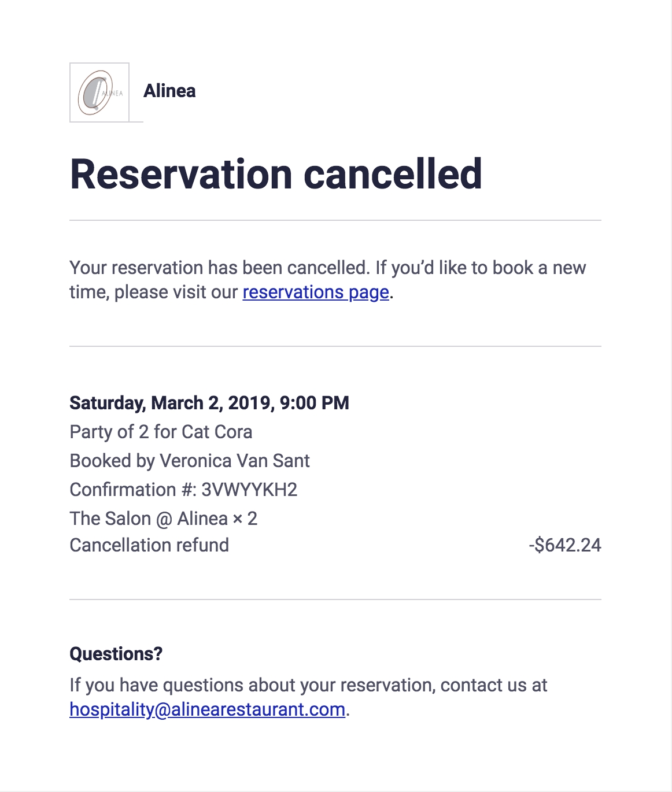672x792 pixels.
Task: Click the "Party of 2 for Cat Cora" line
Action: coord(161,432)
